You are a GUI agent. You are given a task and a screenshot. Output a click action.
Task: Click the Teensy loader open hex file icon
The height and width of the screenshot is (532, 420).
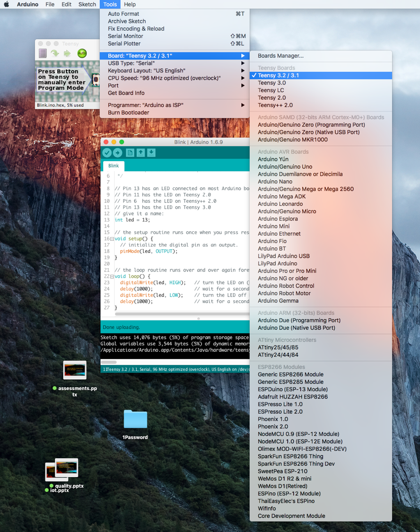click(43, 53)
